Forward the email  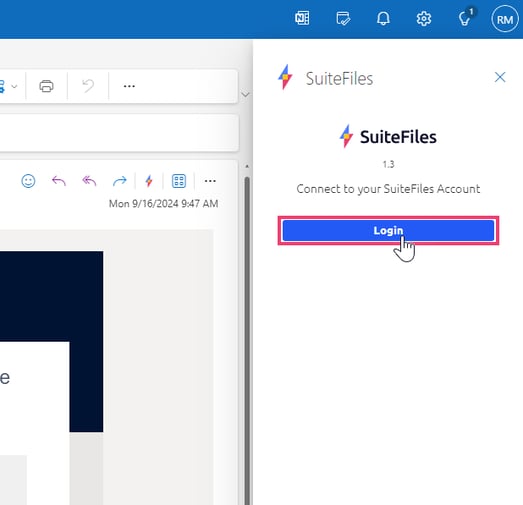[119, 181]
